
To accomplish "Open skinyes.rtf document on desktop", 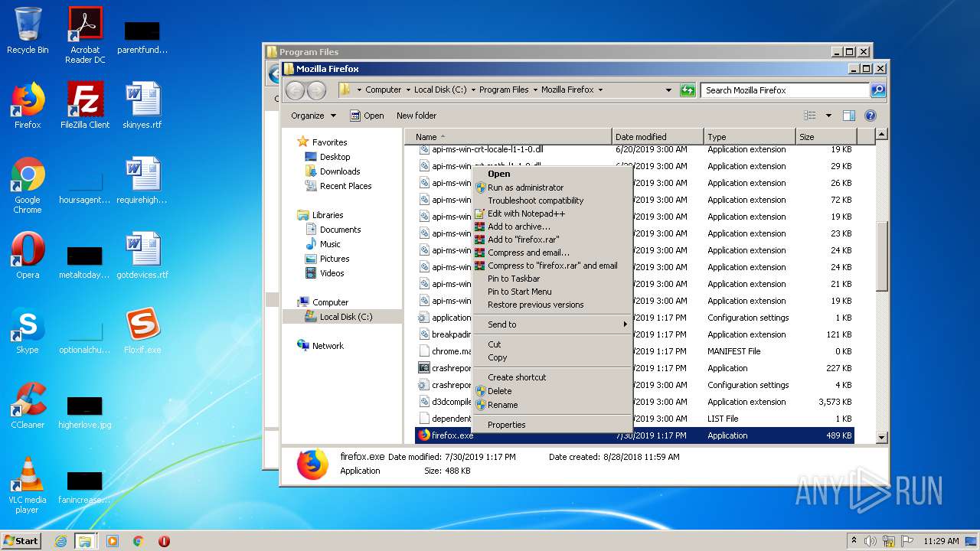I will tap(142, 106).
